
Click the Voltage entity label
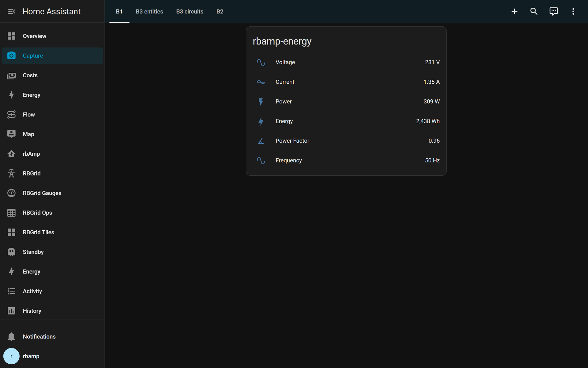point(285,62)
